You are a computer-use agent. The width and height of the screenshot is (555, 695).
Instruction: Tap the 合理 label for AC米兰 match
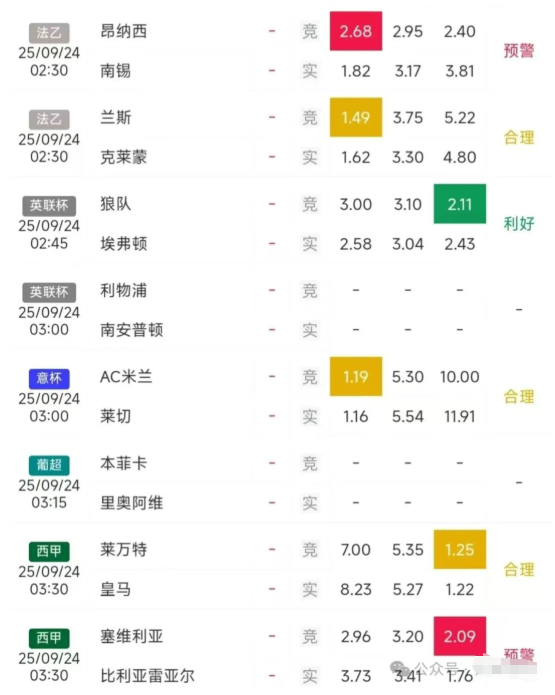(519, 396)
